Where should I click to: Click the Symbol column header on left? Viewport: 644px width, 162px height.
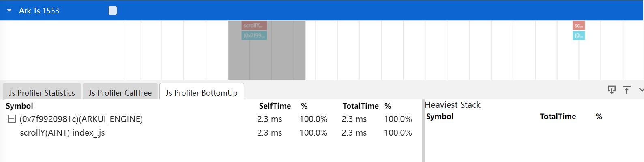pyautogui.click(x=19, y=106)
